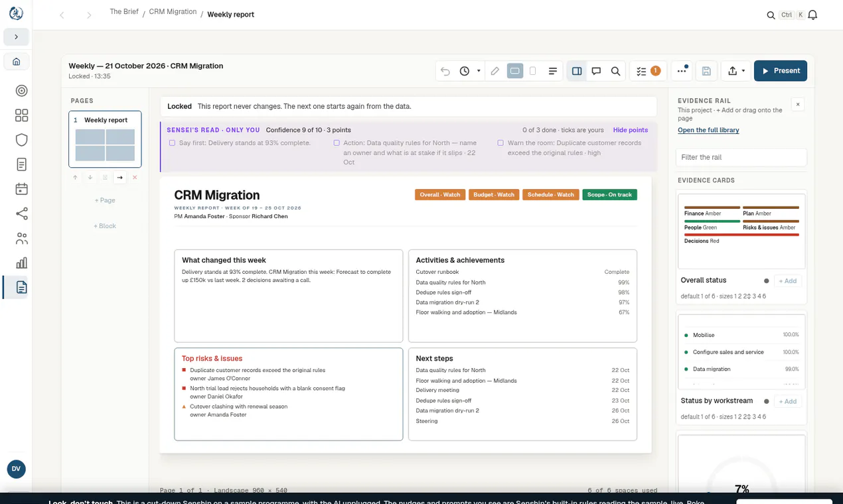
Task: Open the checklist icon with badge 1
Action: click(x=648, y=71)
